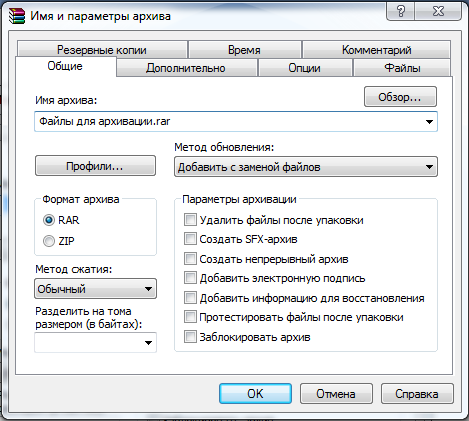Switch to the Дополнительно tab
Viewport: 469px width, 421px height.
pyautogui.click(x=186, y=68)
